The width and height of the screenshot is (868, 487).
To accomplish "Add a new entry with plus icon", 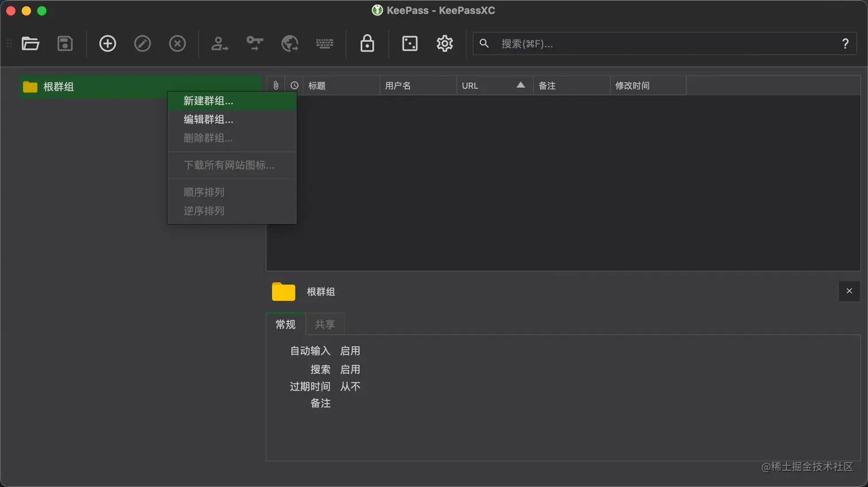I will pos(107,44).
